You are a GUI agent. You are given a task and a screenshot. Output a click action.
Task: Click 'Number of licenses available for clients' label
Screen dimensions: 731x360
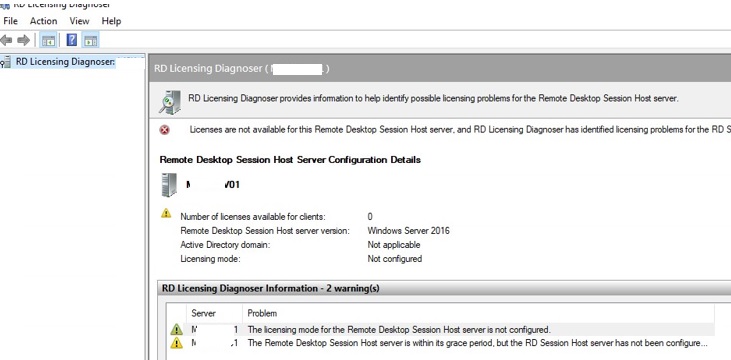pos(253,216)
